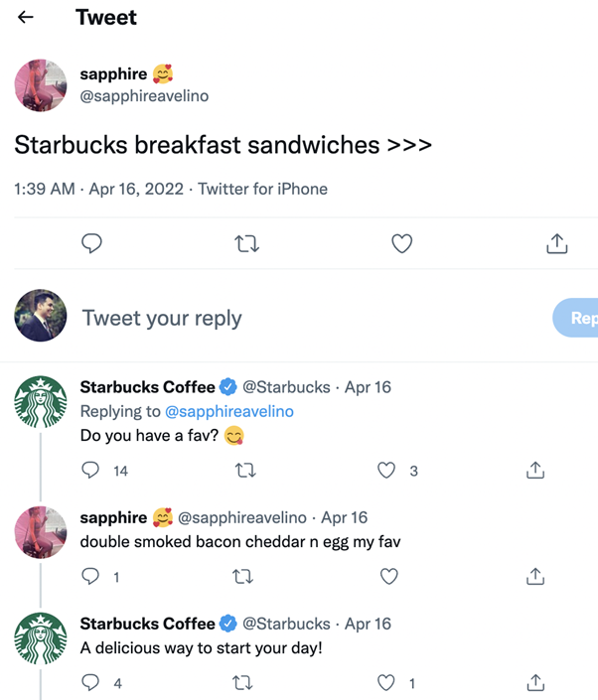
Task: Share the 'Do you have a fav?' reply
Action: pos(535,471)
